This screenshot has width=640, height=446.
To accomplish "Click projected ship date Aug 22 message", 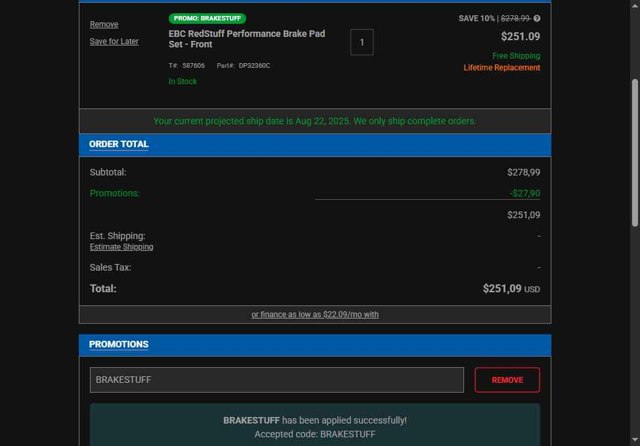I will point(315,121).
